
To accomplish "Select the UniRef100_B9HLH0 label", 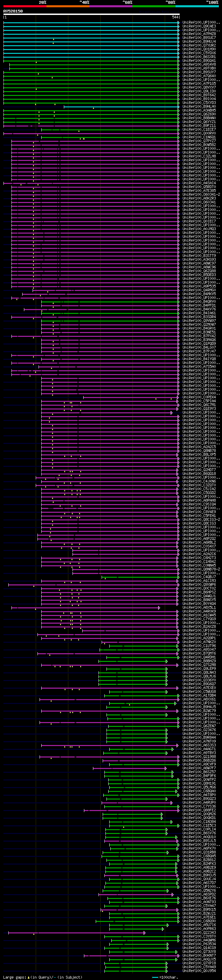I will tap(199, 106).
